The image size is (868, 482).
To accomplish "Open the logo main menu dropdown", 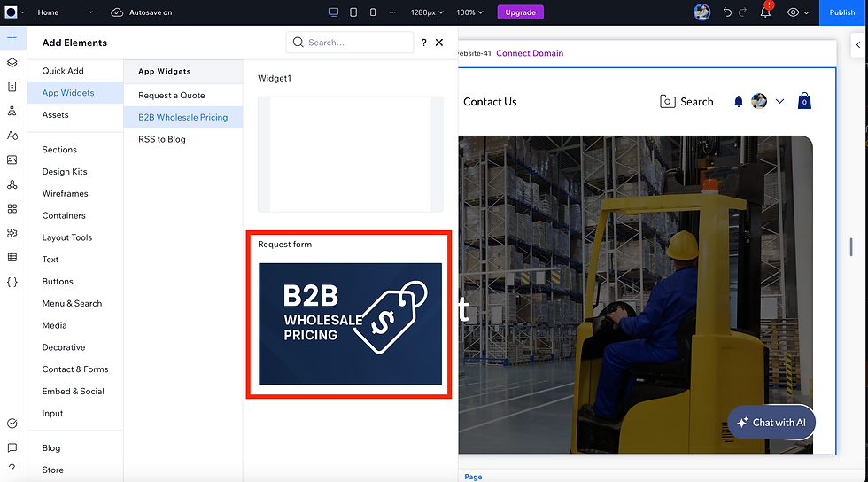I will [14, 12].
